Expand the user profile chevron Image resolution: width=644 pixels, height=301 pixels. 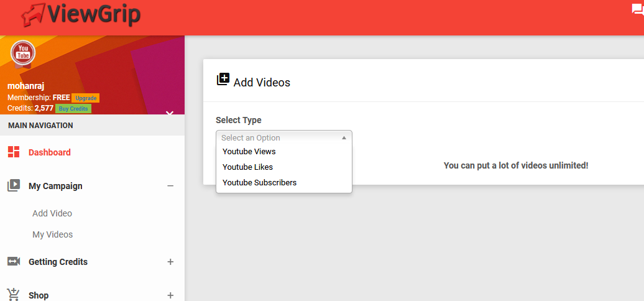170,113
